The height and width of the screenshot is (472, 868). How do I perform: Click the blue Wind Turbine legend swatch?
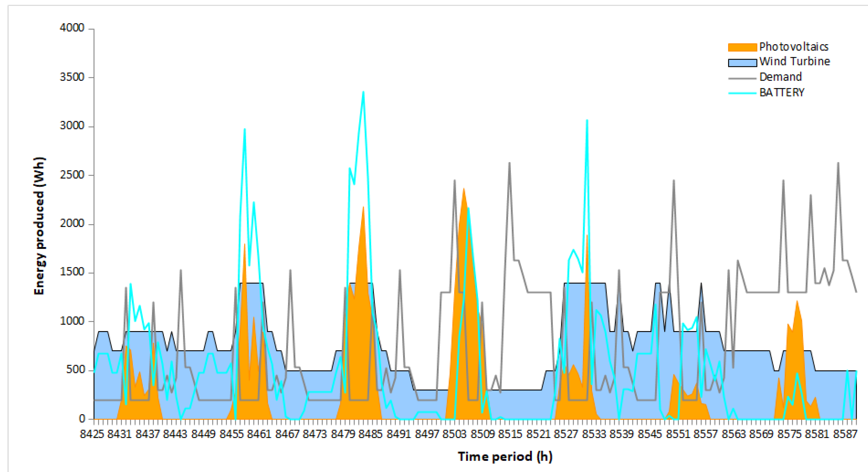click(742, 63)
